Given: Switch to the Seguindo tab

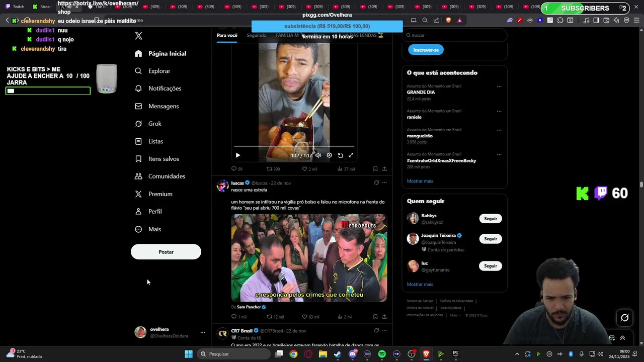Looking at the screenshot, I should pos(257,35).
